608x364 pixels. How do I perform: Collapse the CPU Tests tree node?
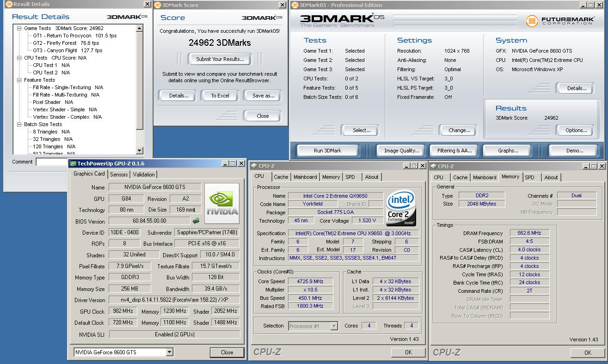pyautogui.click(x=19, y=58)
